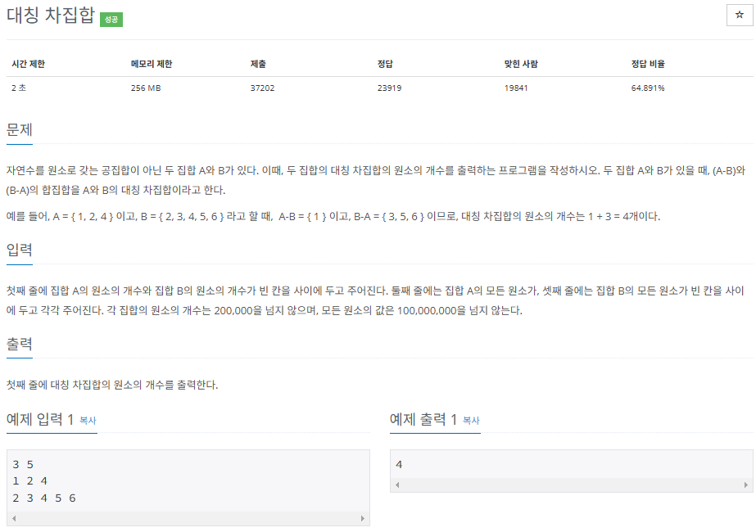
Task: Click the 제출 column header
Action: (x=258, y=64)
